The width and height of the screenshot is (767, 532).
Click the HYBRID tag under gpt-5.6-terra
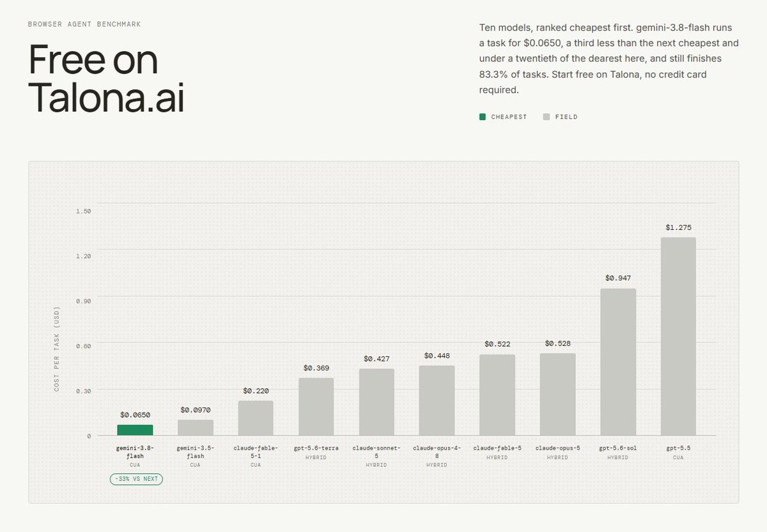(316, 457)
